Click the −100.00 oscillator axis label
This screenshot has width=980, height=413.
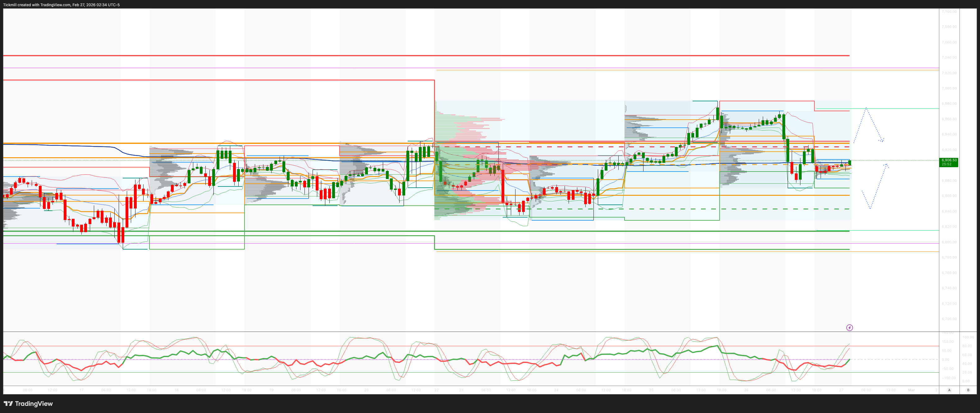click(x=949, y=378)
